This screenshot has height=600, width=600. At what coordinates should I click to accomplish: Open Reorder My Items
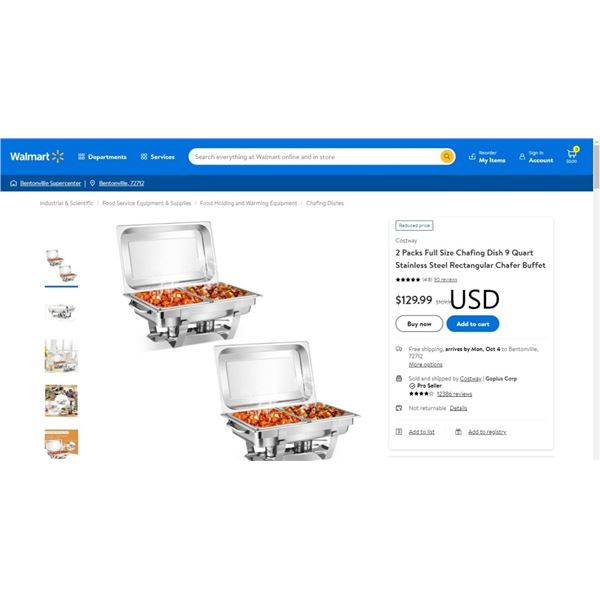click(487, 157)
